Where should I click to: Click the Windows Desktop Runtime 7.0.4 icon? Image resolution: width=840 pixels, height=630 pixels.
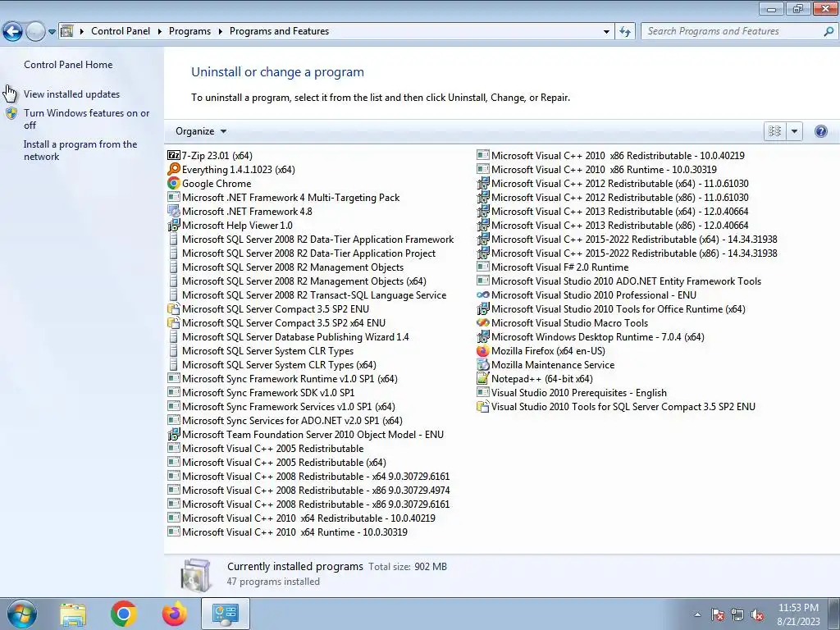tap(482, 337)
